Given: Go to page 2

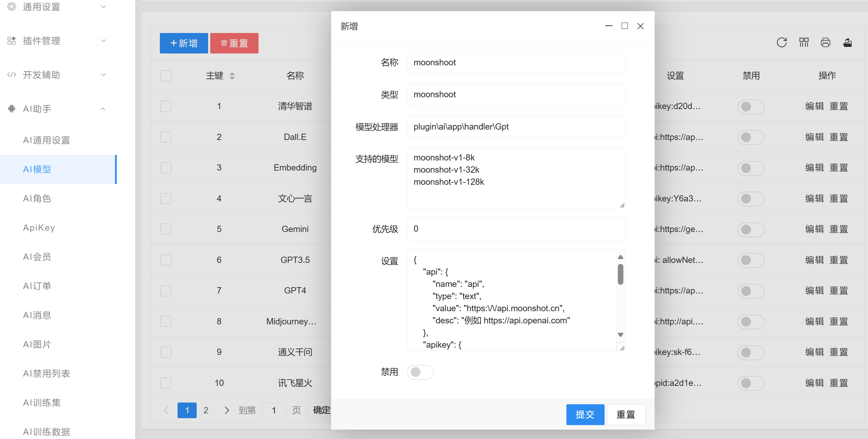Looking at the screenshot, I should [x=206, y=411].
